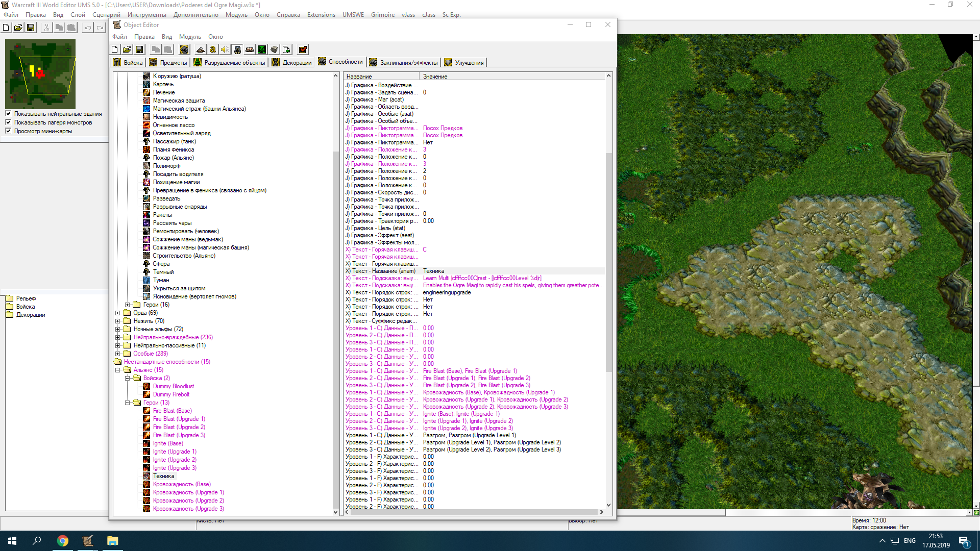Open File Explorer from the taskbar
Viewport: 980px width, 551px height.
click(112, 541)
